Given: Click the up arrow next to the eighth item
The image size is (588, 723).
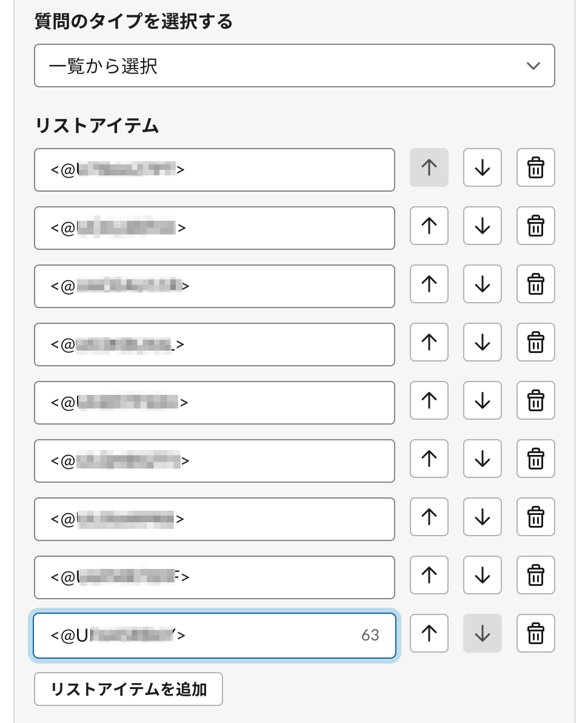Looking at the screenshot, I should [429, 575].
